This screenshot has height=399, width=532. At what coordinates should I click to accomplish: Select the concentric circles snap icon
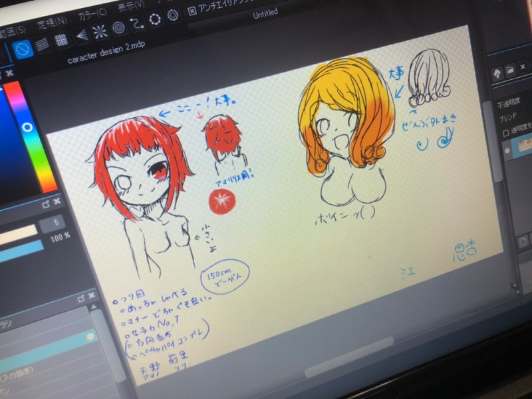tap(119, 28)
